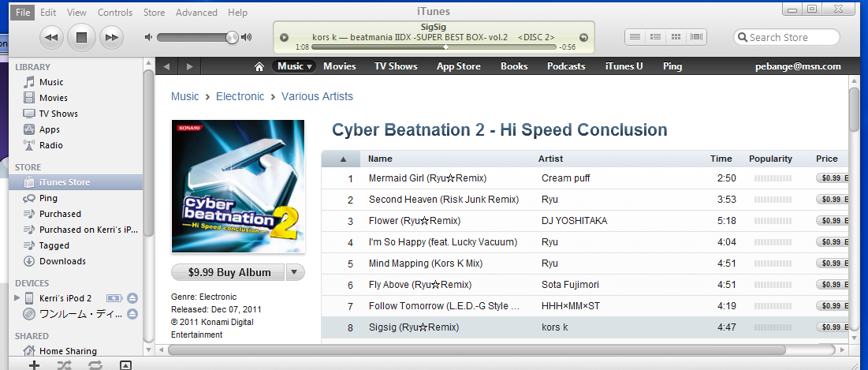Sort tracks by Artist column header
This screenshot has width=868, height=370.
[550, 159]
